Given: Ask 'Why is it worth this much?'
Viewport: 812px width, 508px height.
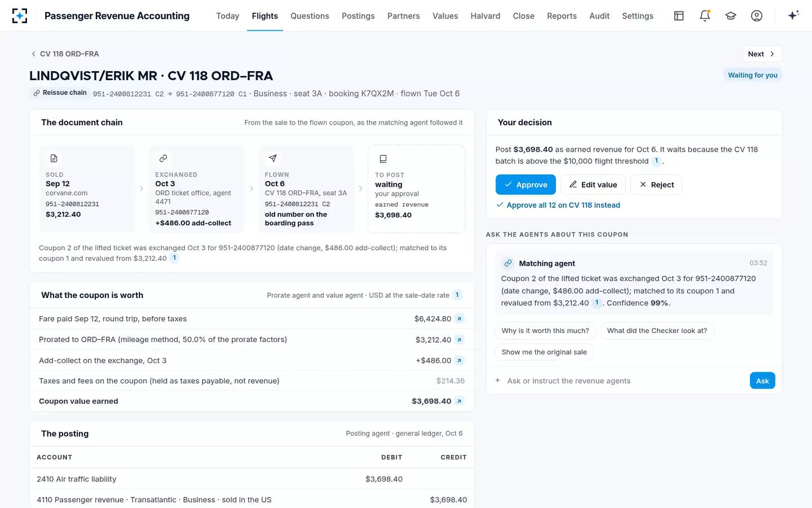Looking at the screenshot, I should tap(545, 331).
